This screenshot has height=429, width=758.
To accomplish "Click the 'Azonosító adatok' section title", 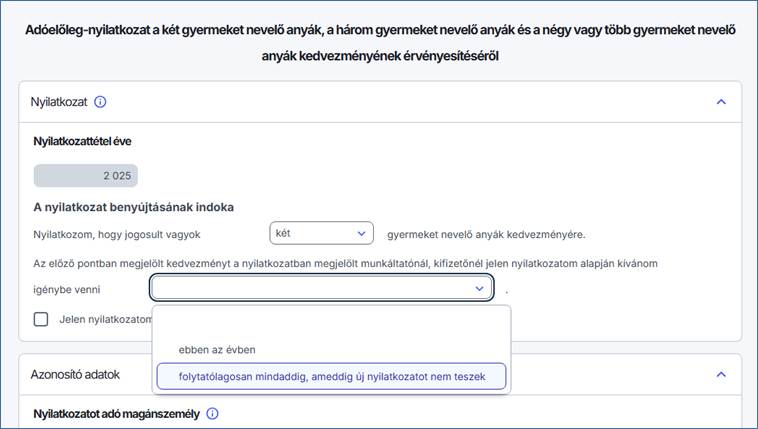I will [76, 374].
